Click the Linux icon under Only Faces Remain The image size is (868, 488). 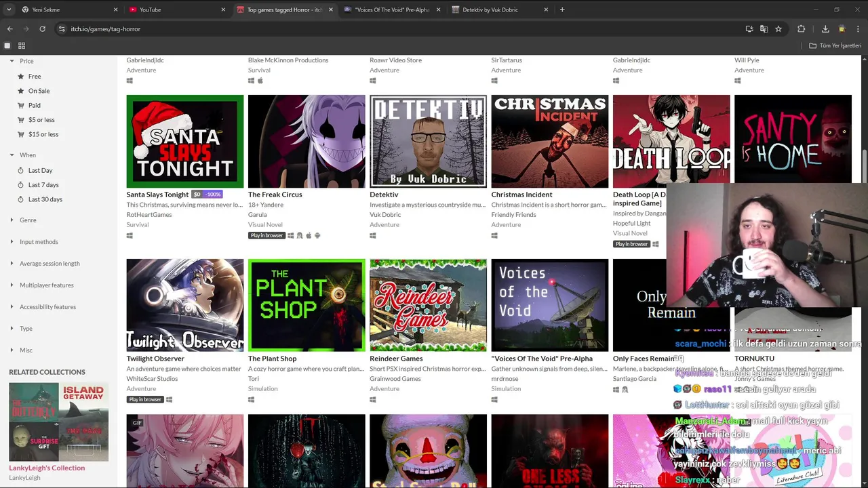pyautogui.click(x=625, y=390)
